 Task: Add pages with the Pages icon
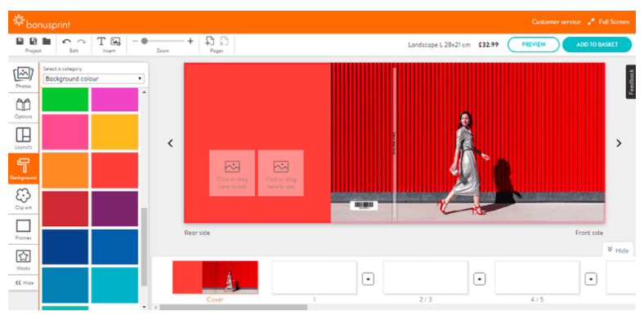[210, 41]
